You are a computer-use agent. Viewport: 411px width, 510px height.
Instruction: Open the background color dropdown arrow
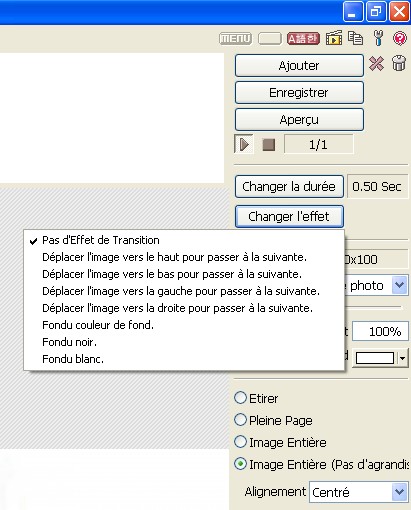tap(403, 358)
